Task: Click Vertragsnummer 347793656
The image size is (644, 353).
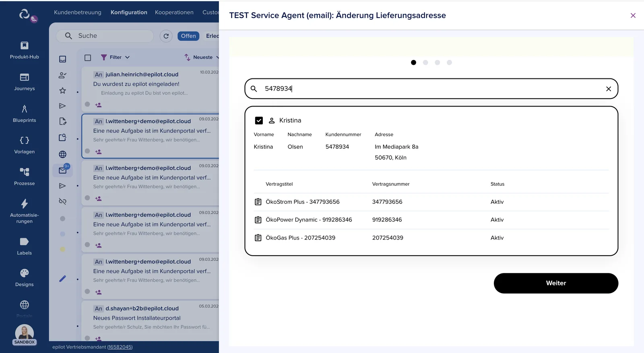Action: tap(387, 202)
